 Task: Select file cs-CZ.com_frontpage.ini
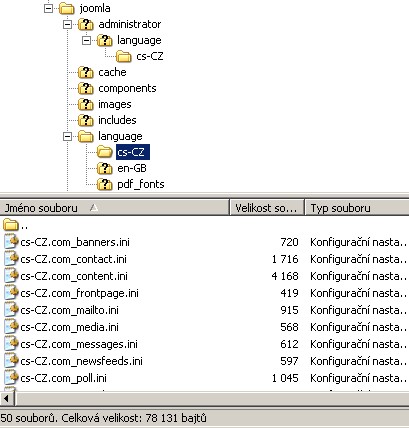[x=79, y=293]
